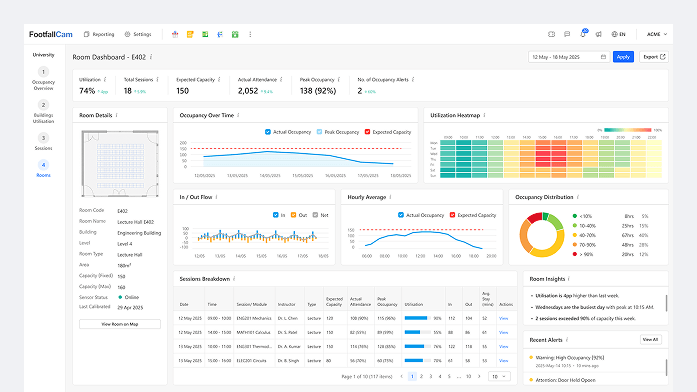
Task: Click info icon beside Room Details heading
Action: [116, 115]
